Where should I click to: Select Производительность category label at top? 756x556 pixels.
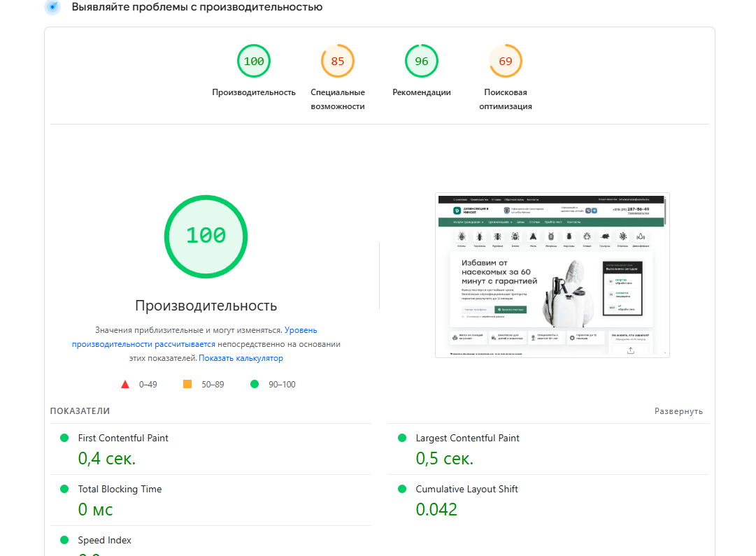pyautogui.click(x=254, y=92)
